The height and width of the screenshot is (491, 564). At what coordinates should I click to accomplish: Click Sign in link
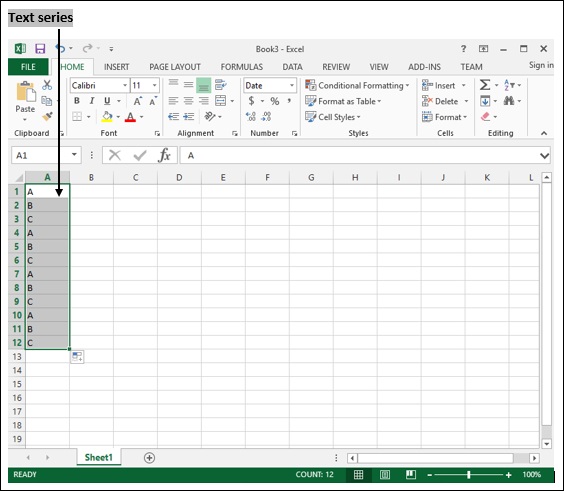coord(541,65)
